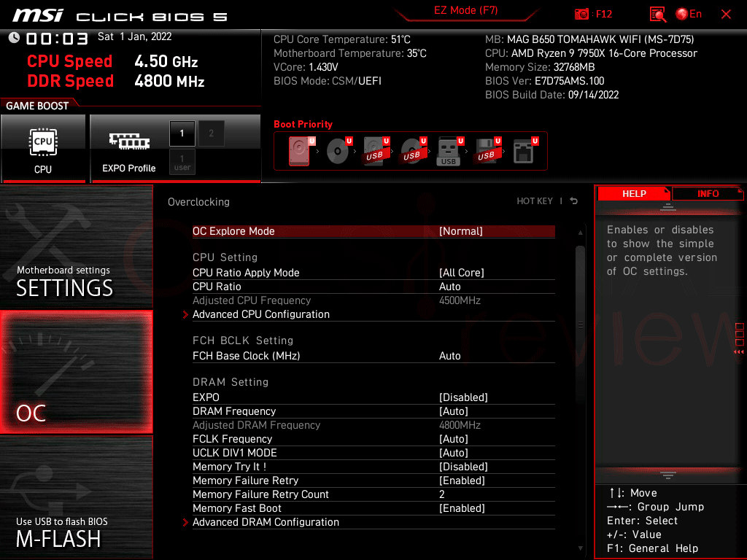Toggle the EXPO Profile memory button

(x=129, y=148)
